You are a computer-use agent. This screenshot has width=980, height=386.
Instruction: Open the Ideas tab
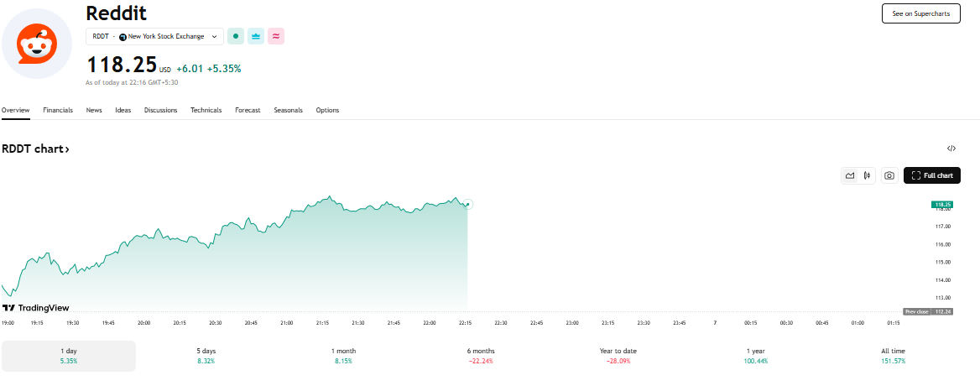pos(123,110)
